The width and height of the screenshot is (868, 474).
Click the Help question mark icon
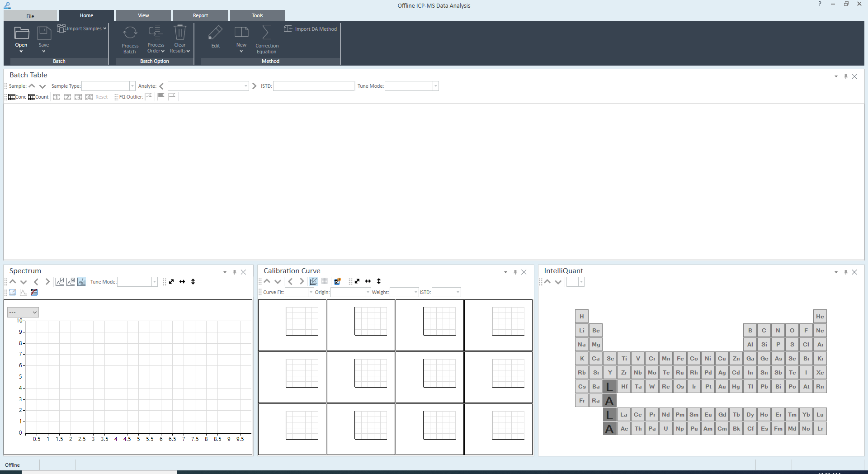820,4
